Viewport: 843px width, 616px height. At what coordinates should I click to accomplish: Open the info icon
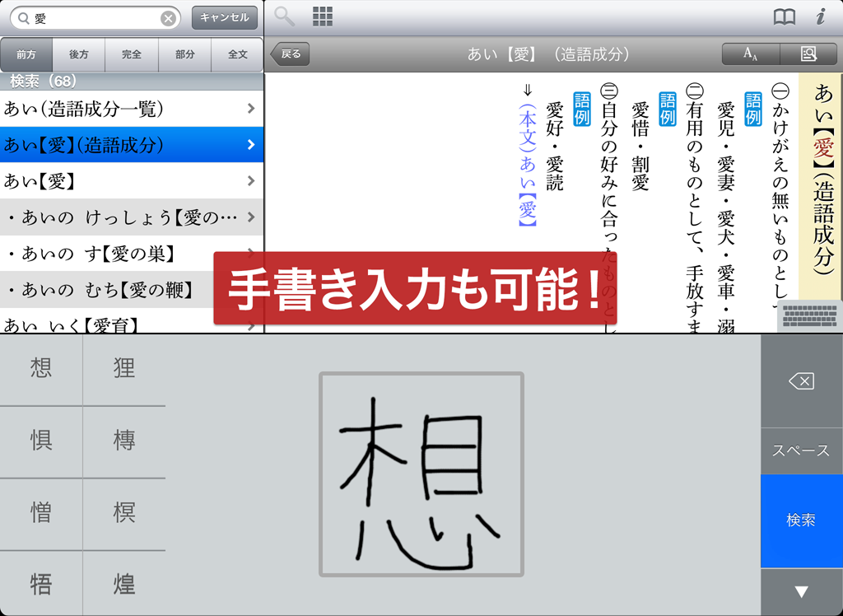click(x=821, y=17)
